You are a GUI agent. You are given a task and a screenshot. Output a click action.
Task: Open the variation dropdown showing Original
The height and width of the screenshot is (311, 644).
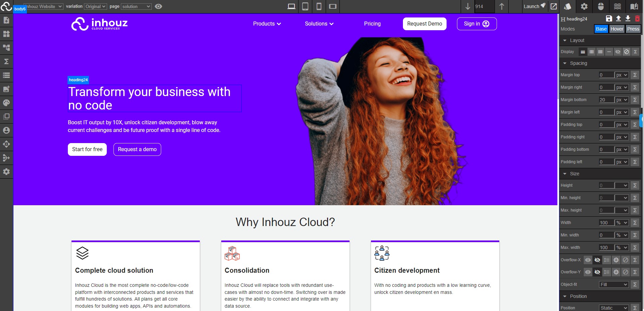tap(95, 6)
